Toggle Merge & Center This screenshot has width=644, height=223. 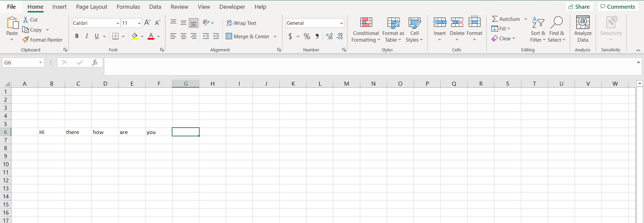(x=248, y=36)
